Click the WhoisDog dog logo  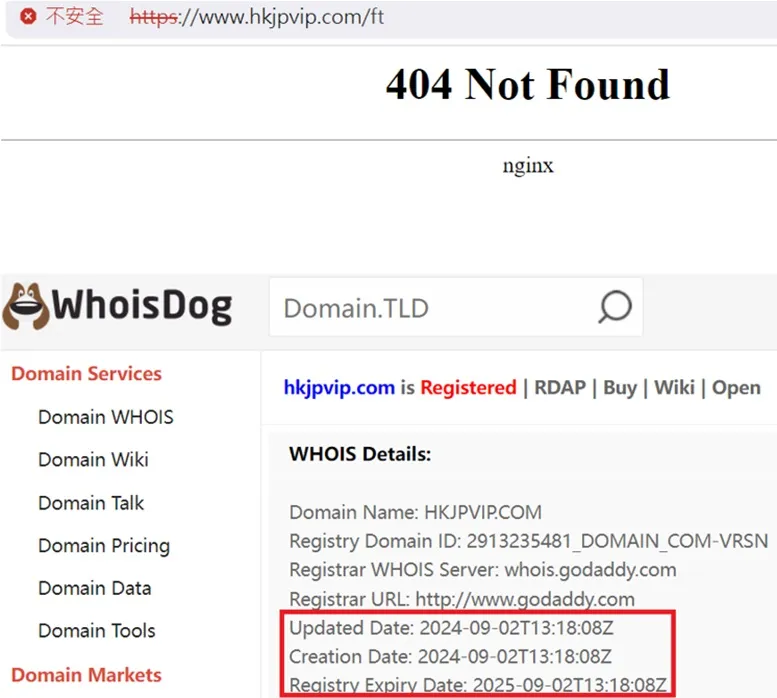pyautogui.click(x=26, y=306)
